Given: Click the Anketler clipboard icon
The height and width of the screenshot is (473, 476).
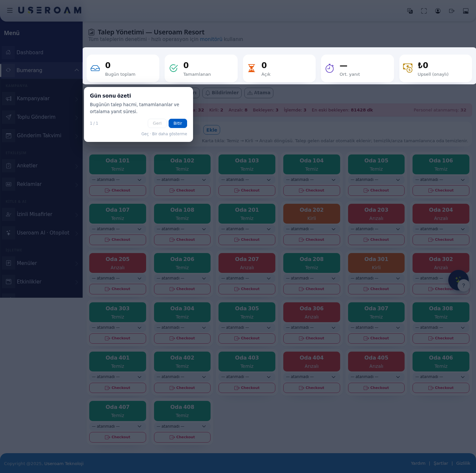Looking at the screenshot, I should 9,166.
